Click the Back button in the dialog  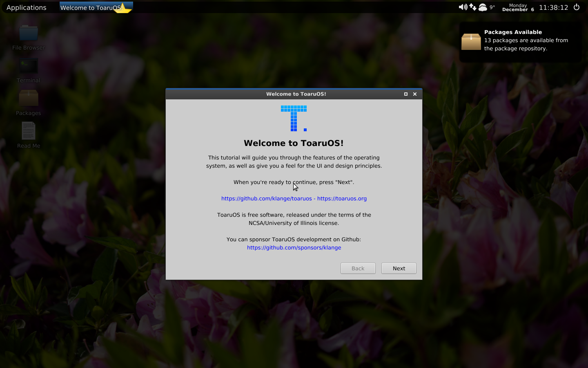click(358, 268)
